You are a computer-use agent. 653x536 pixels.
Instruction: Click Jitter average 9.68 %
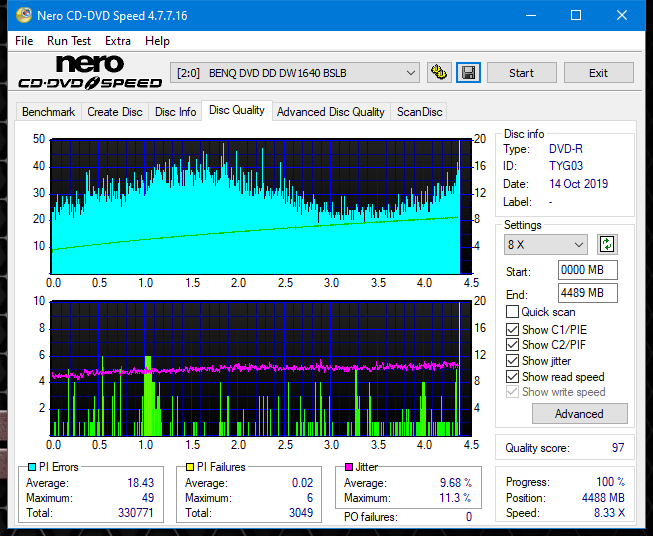click(456, 483)
